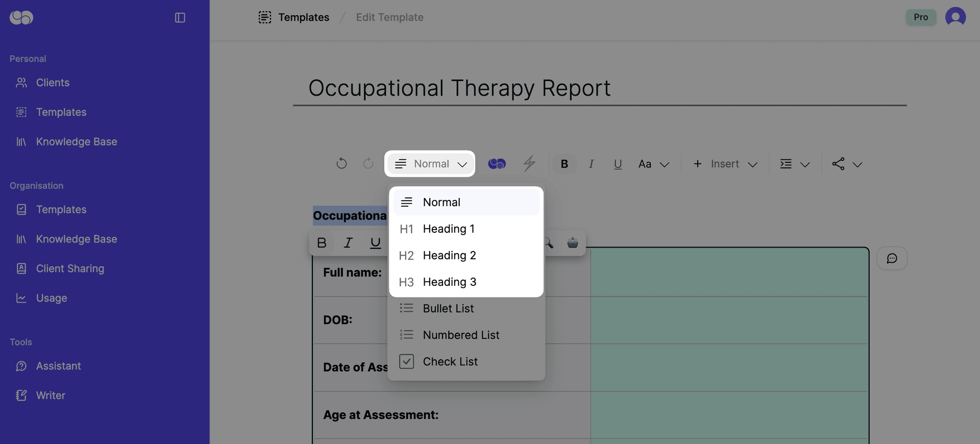Apply Heading 2 style
Screen dimensions: 980x444
click(x=466, y=255)
